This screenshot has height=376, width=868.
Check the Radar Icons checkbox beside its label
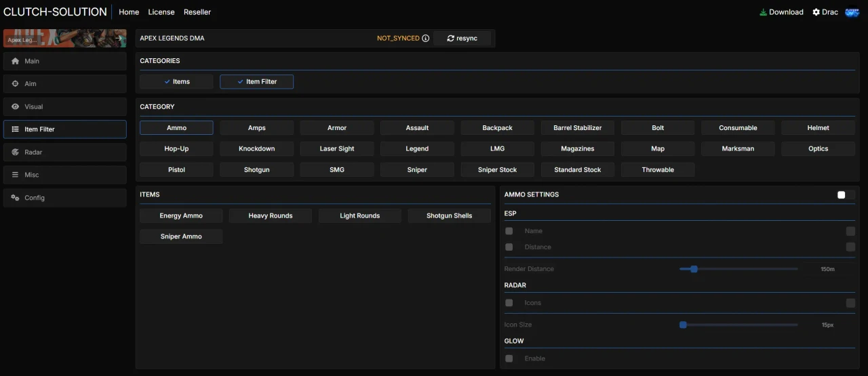coord(509,303)
